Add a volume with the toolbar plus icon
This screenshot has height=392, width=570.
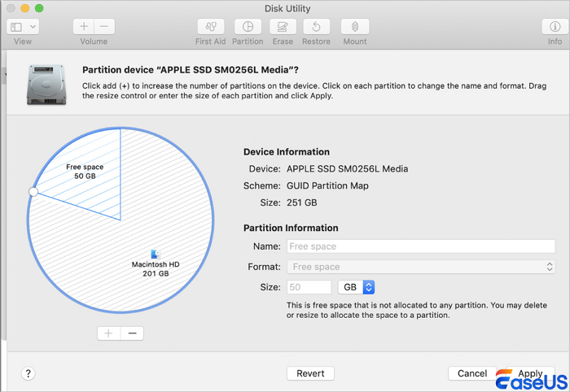pos(84,27)
